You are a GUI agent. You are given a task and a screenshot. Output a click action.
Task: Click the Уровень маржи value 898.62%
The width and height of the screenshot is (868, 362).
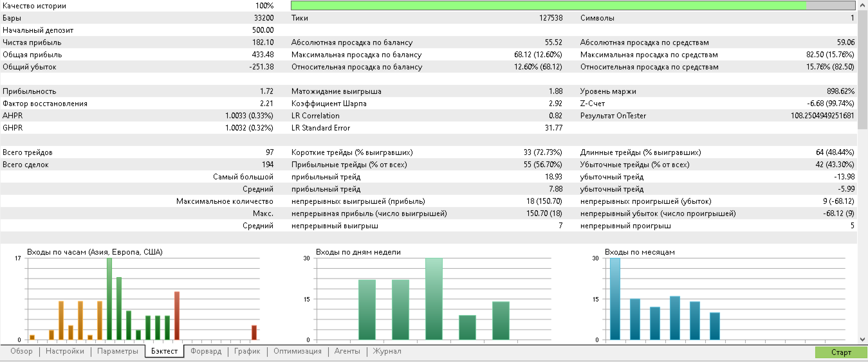pos(840,91)
